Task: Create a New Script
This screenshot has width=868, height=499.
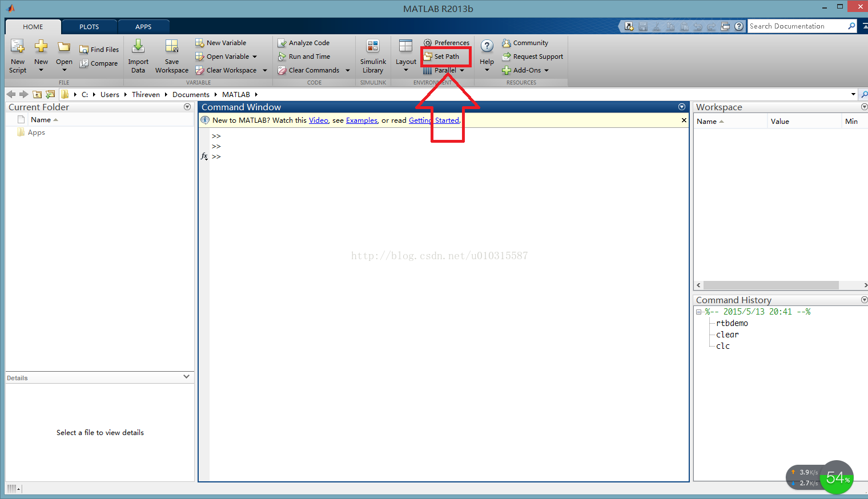Action: click(x=18, y=56)
